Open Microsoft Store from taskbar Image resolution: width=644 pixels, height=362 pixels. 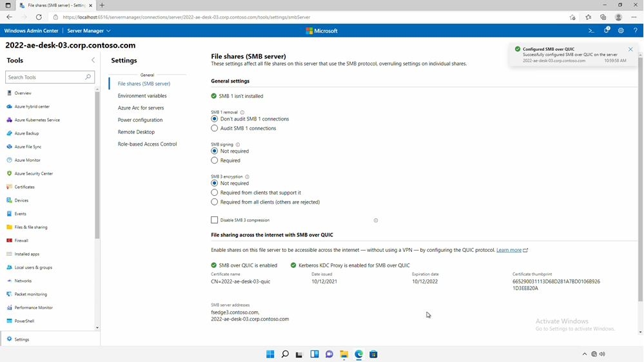373,354
